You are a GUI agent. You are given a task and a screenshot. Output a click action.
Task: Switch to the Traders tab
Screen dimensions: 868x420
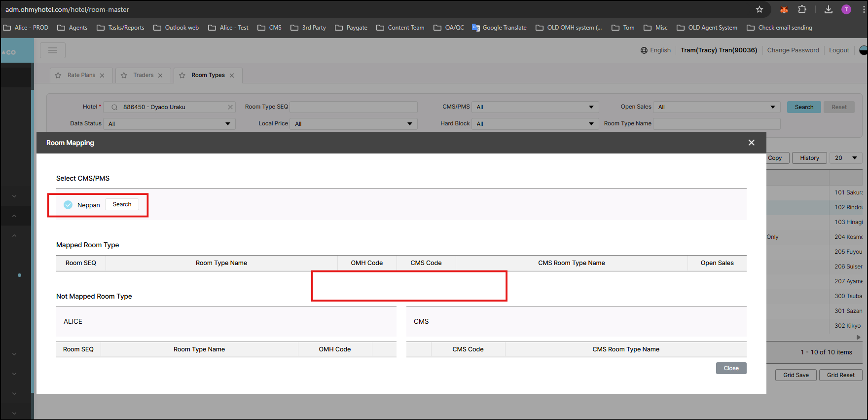click(x=143, y=76)
